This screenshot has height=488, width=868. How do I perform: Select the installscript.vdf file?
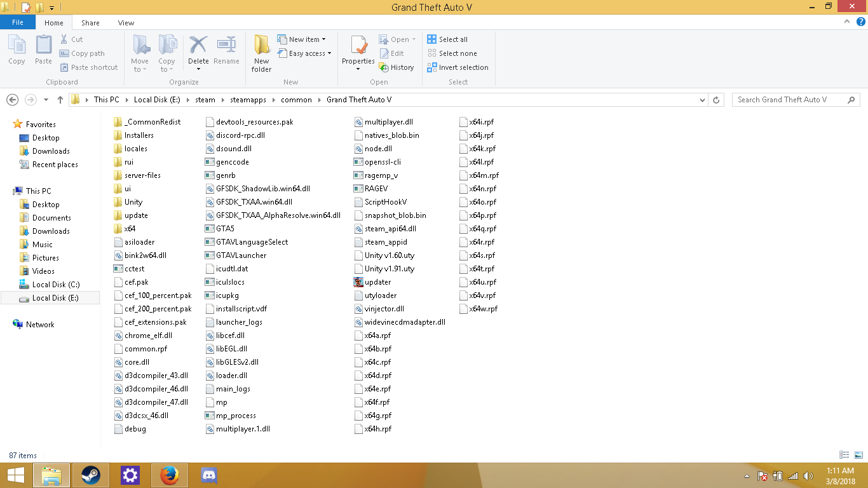pyautogui.click(x=236, y=309)
